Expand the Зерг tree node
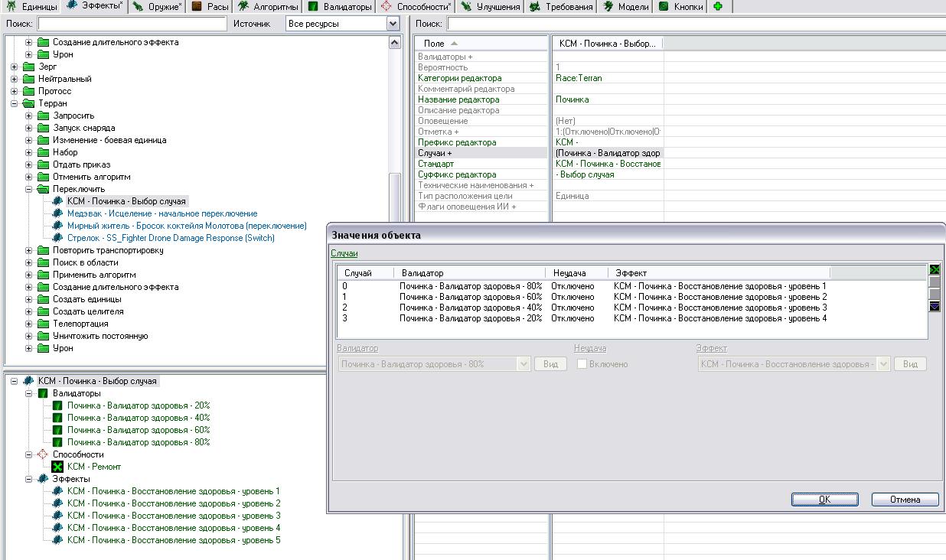Screen dimensions: 946x560 click(15, 67)
